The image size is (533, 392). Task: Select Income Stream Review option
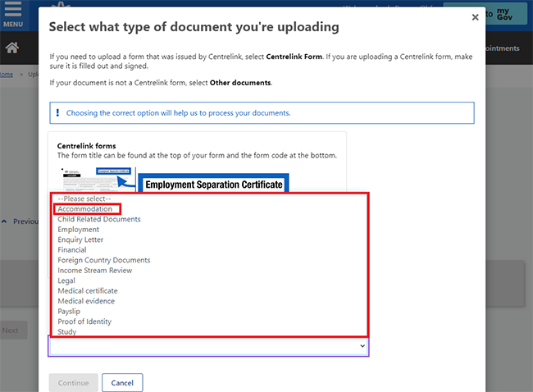[x=94, y=271]
